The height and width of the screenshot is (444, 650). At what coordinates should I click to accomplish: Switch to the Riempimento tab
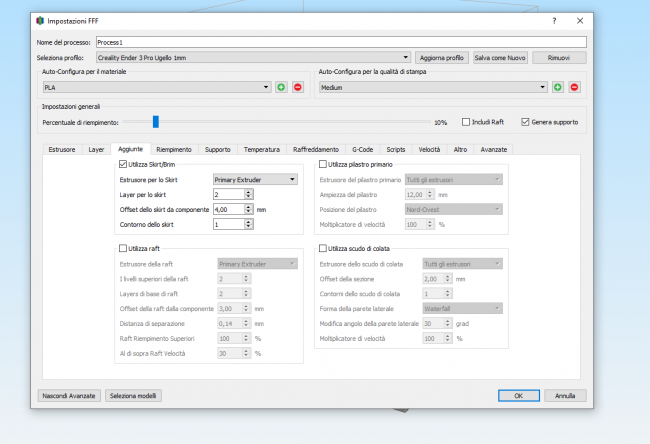point(173,149)
